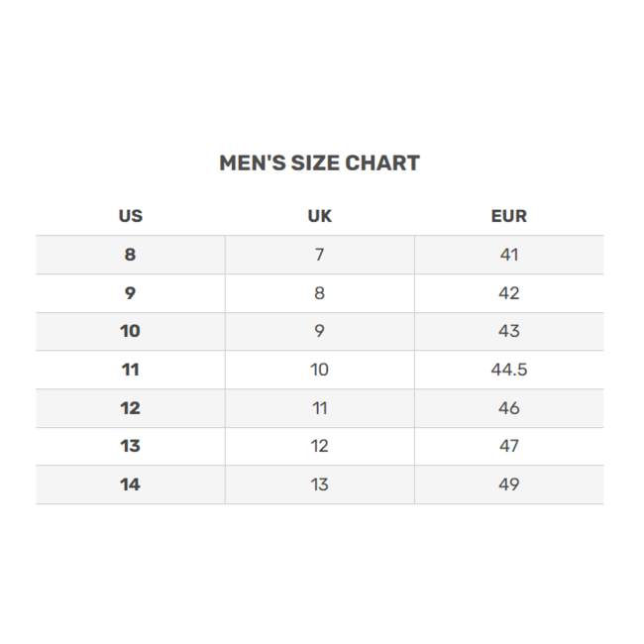The image size is (644, 644).
Task: Select the UK size 9 cell
Action: [x=319, y=331]
